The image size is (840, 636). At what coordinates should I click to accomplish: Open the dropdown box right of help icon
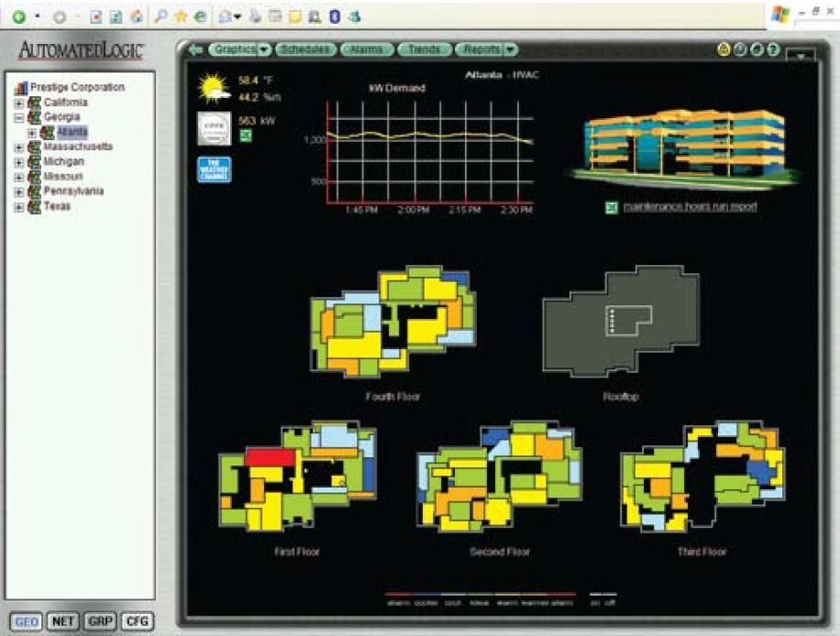801,54
